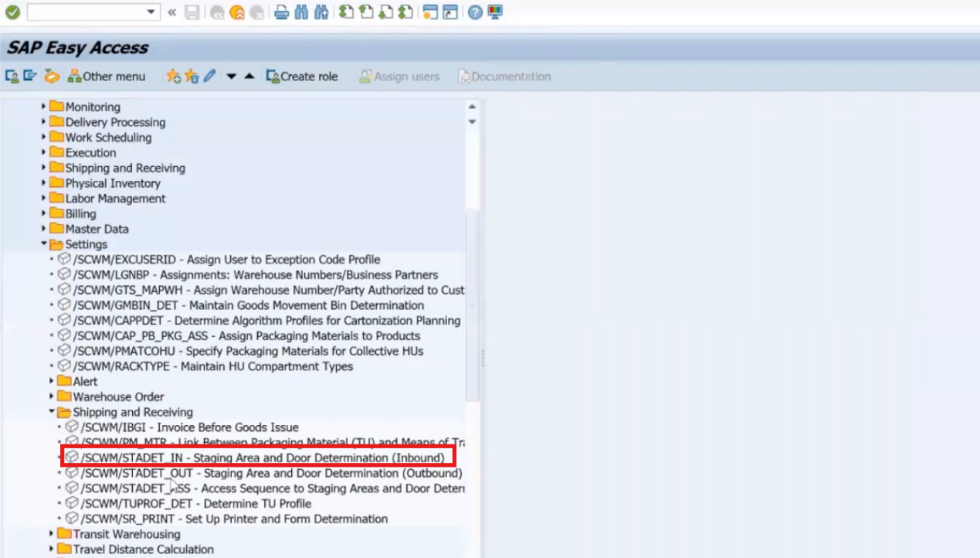The image size is (980, 558).
Task: Expand the Master Data folder
Action: coord(44,229)
